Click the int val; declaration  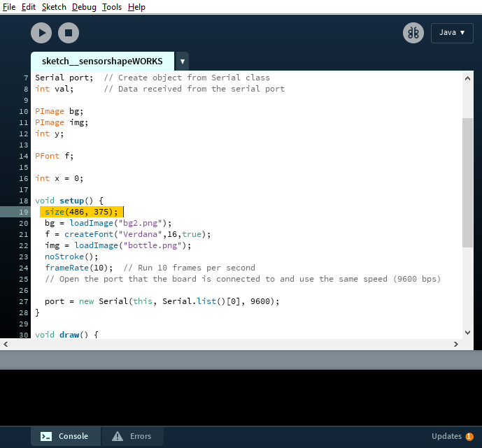pyautogui.click(x=54, y=89)
